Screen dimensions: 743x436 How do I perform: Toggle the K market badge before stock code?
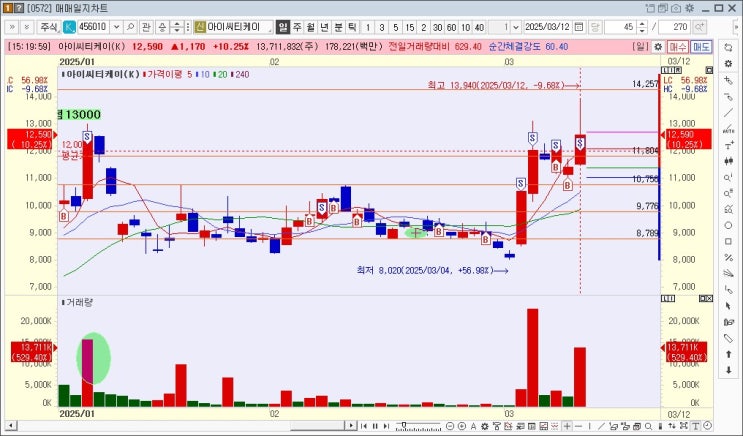69,27
